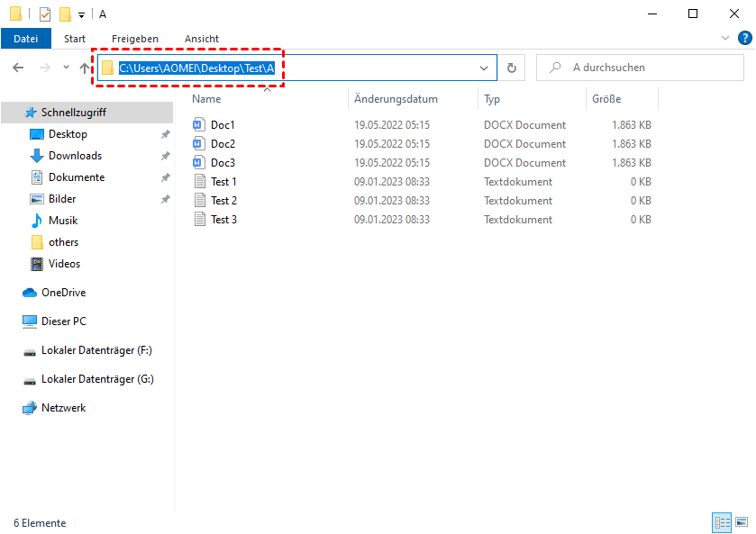Open Bilder in the navigation pane
Screen dimensions: 756x534
click(62, 199)
